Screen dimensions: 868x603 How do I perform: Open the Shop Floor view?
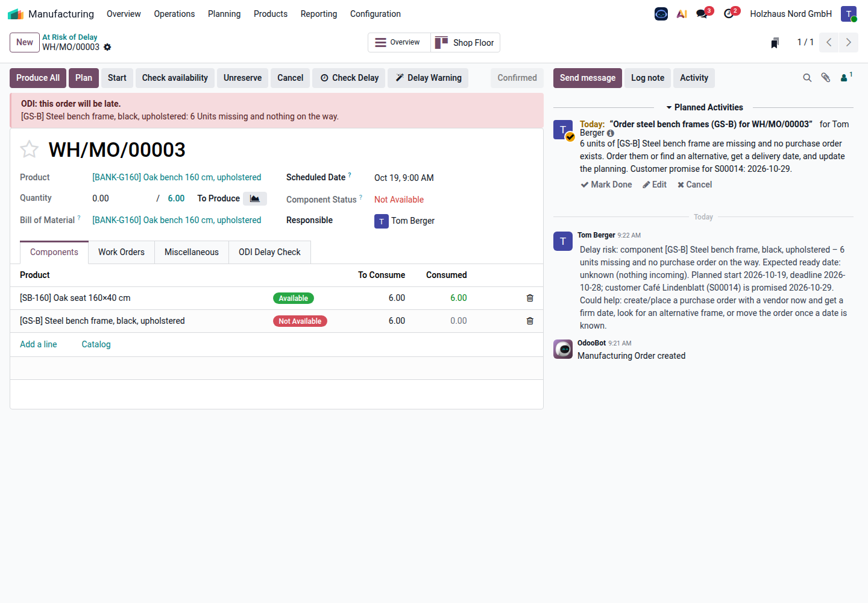coord(465,43)
